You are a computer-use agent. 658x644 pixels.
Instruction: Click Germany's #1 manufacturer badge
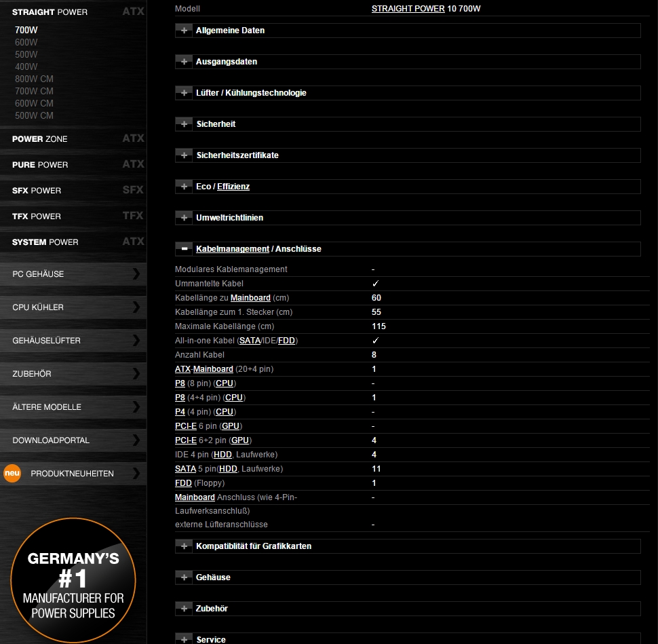point(73,580)
